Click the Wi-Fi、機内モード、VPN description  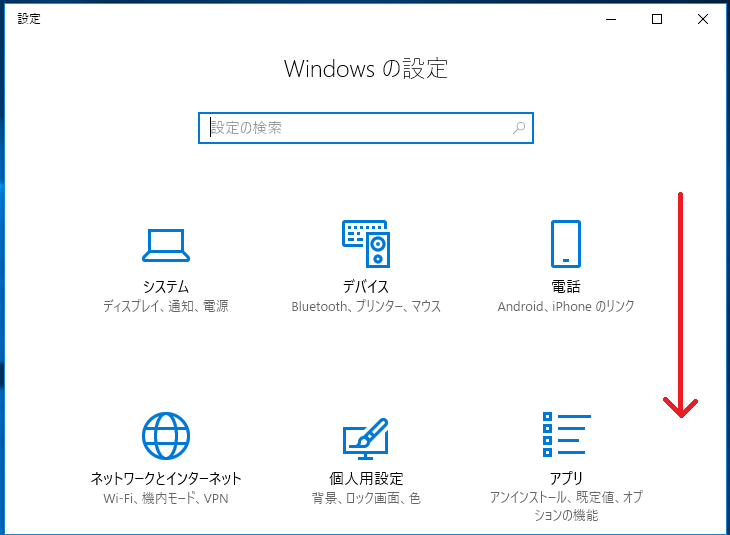coord(166,498)
